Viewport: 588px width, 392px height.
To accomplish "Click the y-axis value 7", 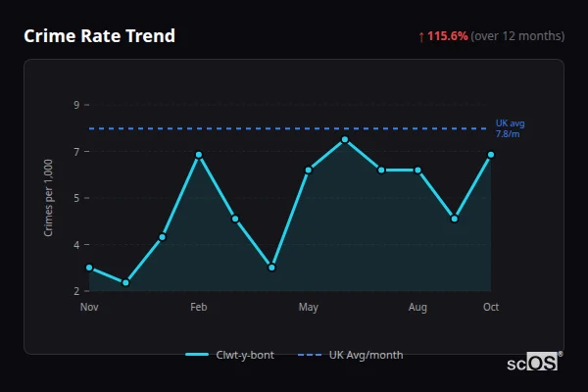I will 76,152.
